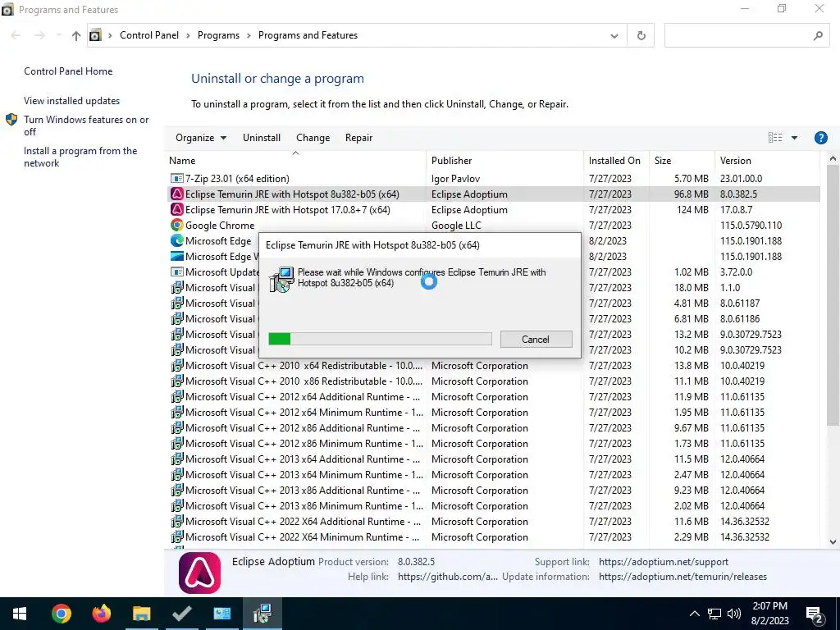840x630 pixels.
Task: Click the Control Panel breadcrumb
Action: (149, 35)
